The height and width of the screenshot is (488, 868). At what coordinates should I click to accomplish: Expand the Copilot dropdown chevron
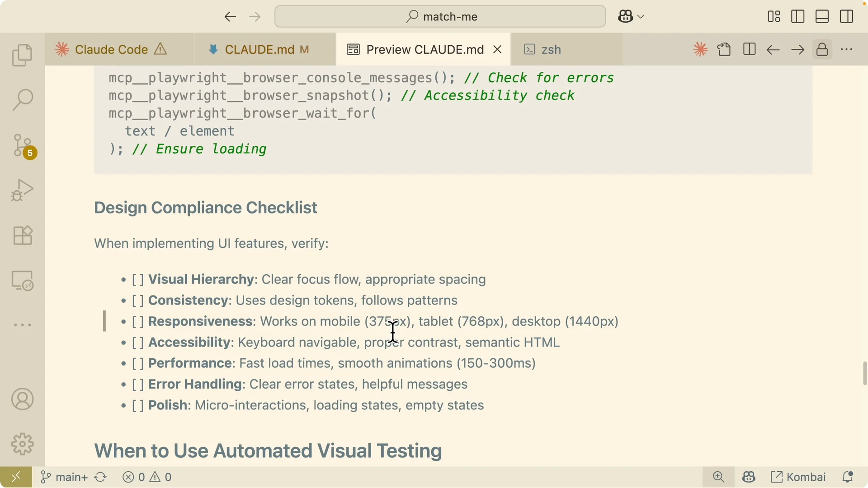641,17
